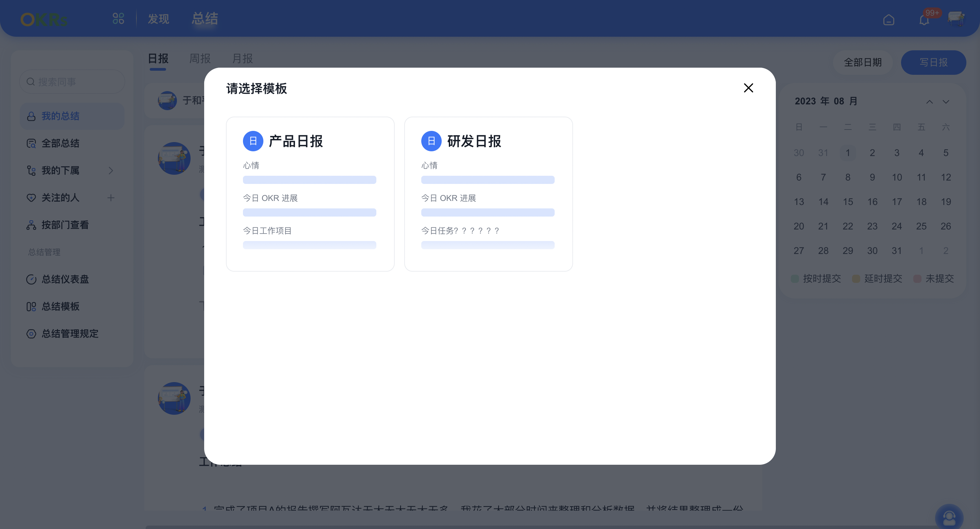Open the app grid launcher icon
This screenshot has width=980, height=529.
point(118,19)
